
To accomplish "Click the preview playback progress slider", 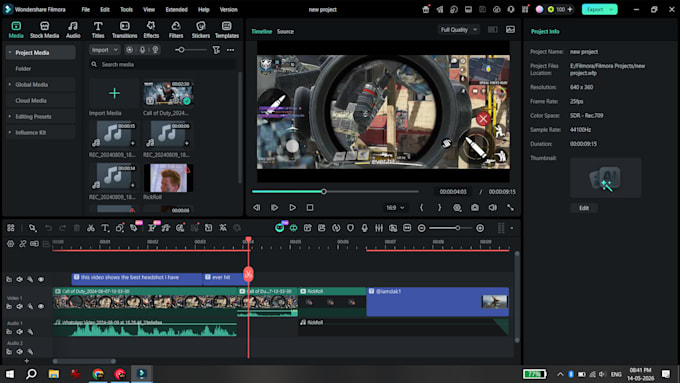I will coord(335,192).
